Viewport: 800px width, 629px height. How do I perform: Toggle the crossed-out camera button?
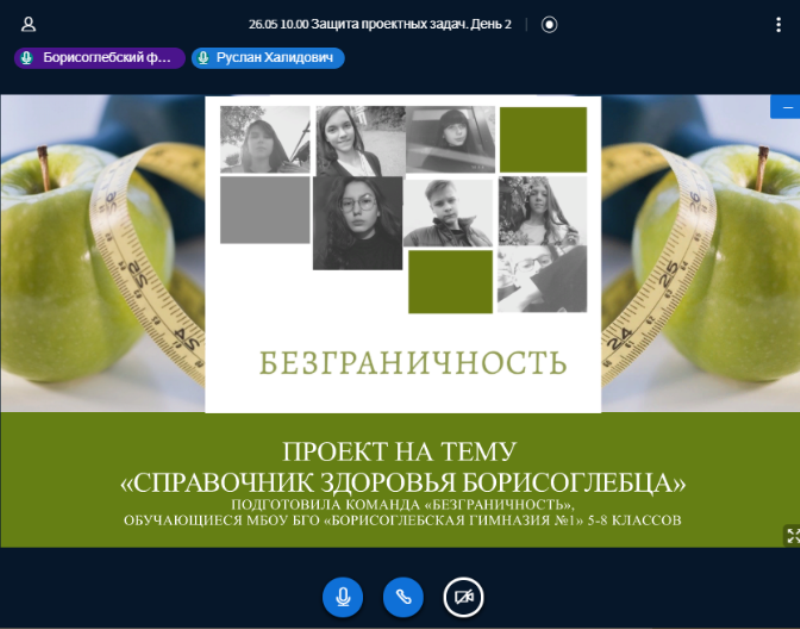coord(463,597)
